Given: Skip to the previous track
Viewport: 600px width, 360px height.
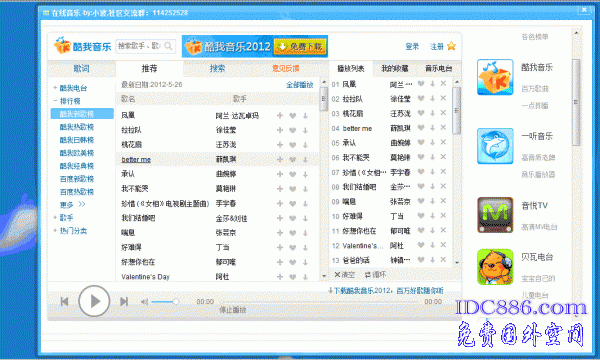Looking at the screenshot, I should coord(64,301).
